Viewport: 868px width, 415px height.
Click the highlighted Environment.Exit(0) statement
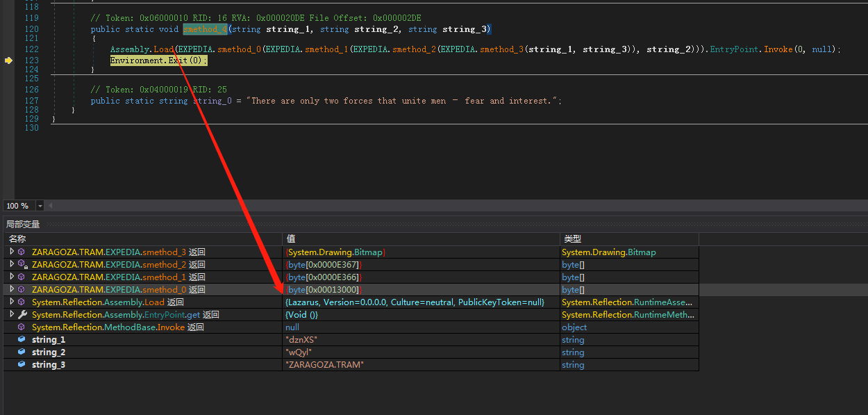click(158, 60)
